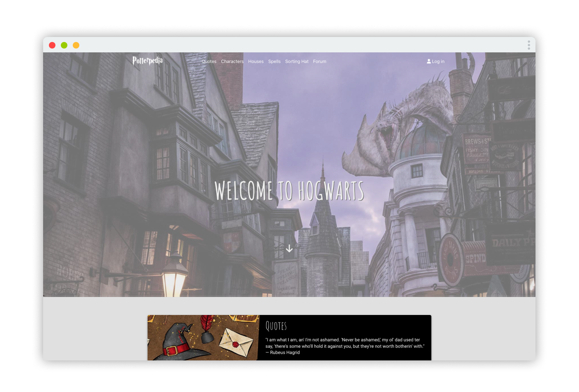This screenshot has height=392, width=579.
Task: Go to the Characters page
Action: point(232,62)
